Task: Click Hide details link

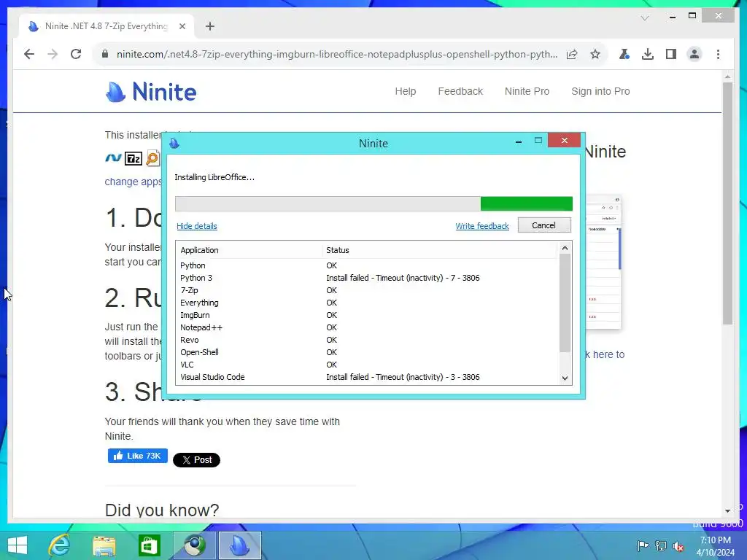Action: pos(197,226)
